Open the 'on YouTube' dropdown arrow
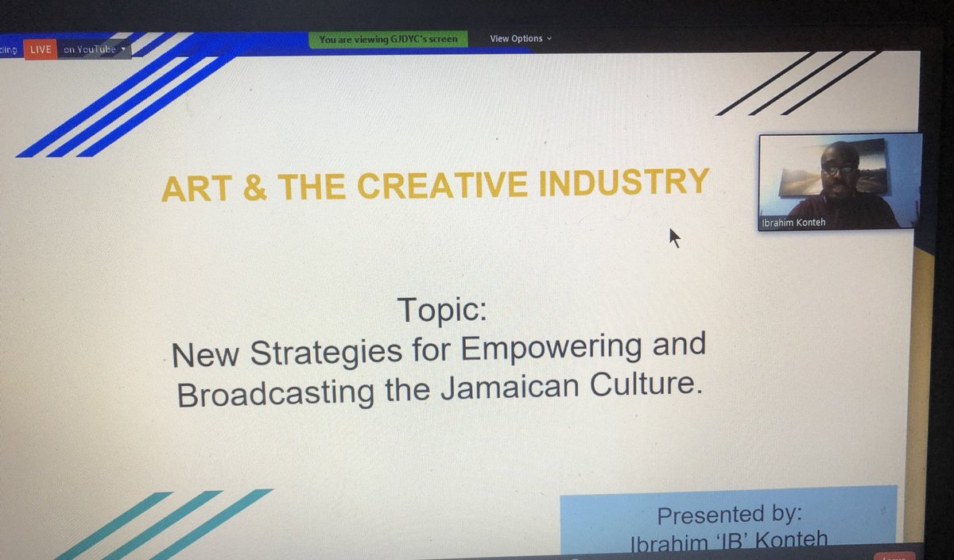 tap(123, 49)
